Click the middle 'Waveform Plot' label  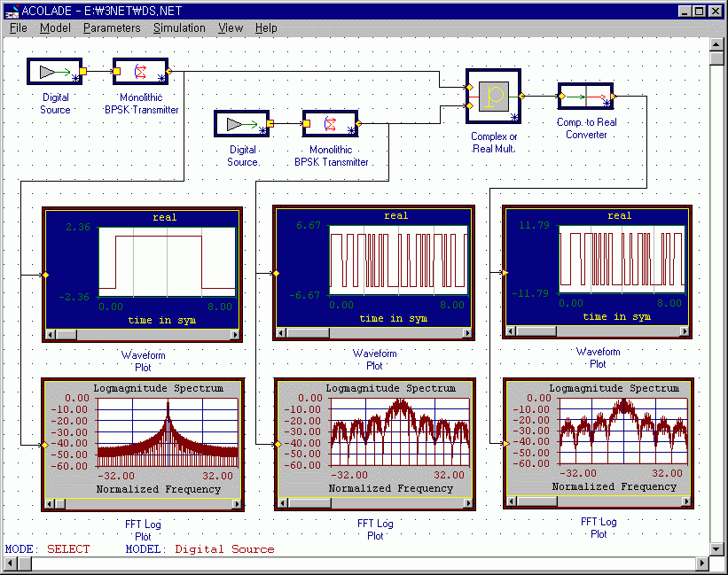pos(375,360)
